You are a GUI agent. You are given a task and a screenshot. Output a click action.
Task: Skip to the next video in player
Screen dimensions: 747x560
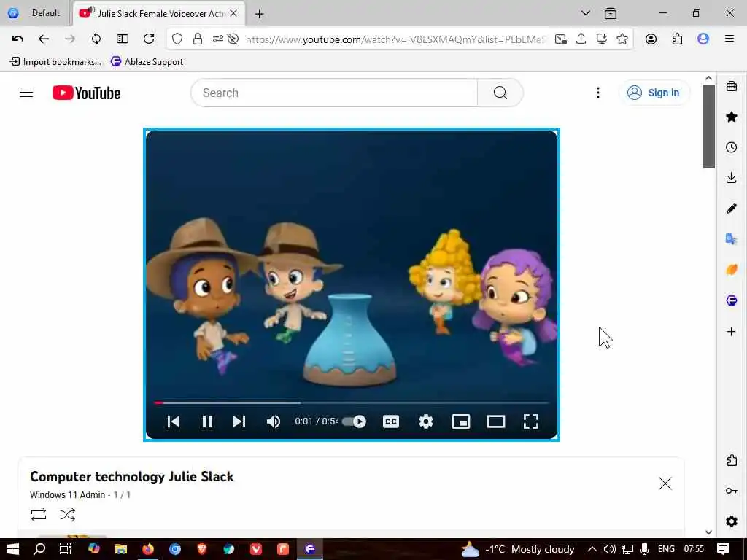pos(239,421)
